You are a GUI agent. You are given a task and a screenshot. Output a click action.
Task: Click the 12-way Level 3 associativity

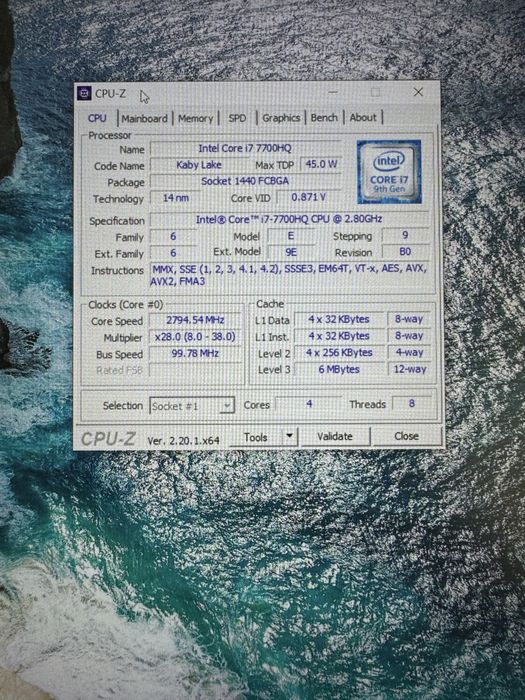click(x=409, y=369)
